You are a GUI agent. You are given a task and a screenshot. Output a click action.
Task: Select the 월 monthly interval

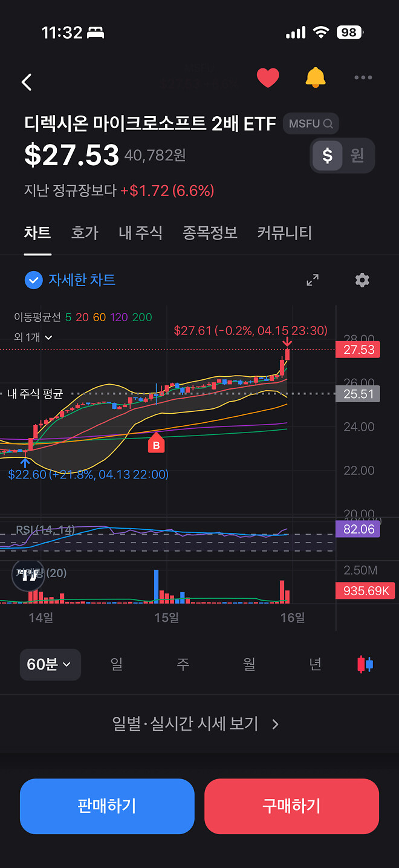pyautogui.click(x=249, y=664)
